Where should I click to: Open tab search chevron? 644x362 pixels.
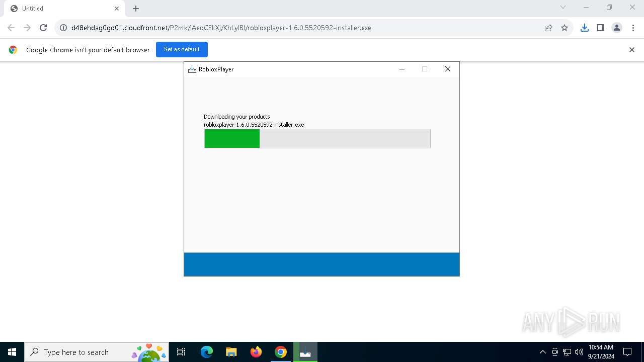(563, 7)
